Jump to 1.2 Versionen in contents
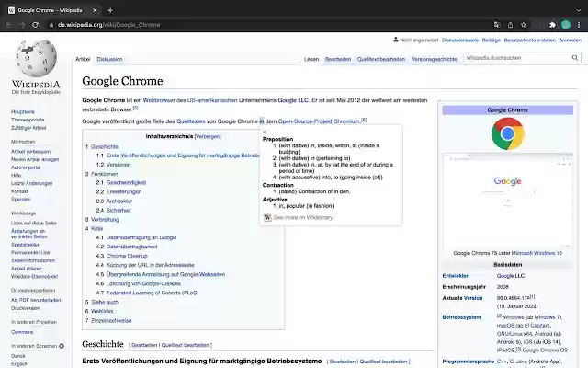 pyautogui.click(x=119, y=165)
